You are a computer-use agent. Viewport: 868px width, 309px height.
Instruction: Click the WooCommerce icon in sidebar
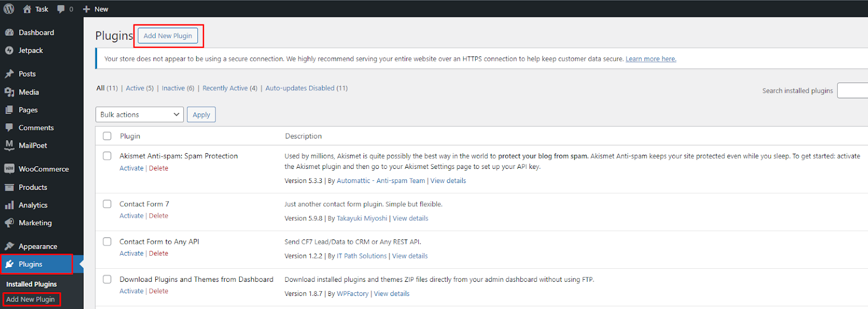click(9, 169)
